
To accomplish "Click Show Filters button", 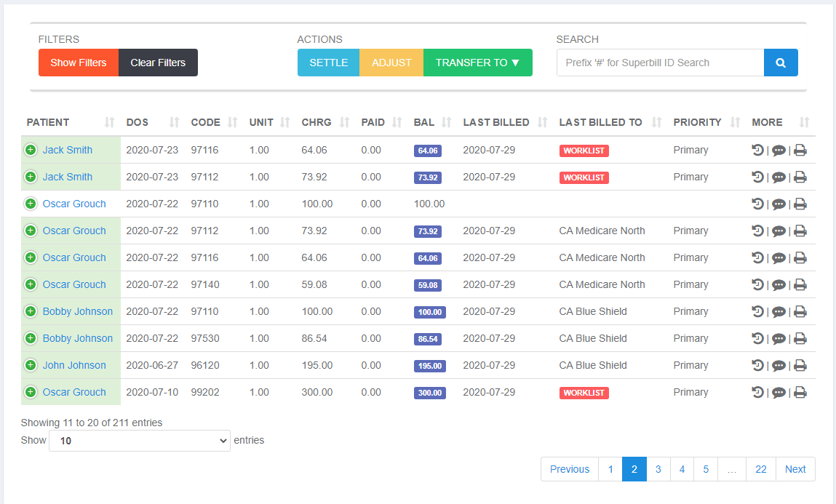I will pyautogui.click(x=79, y=63).
